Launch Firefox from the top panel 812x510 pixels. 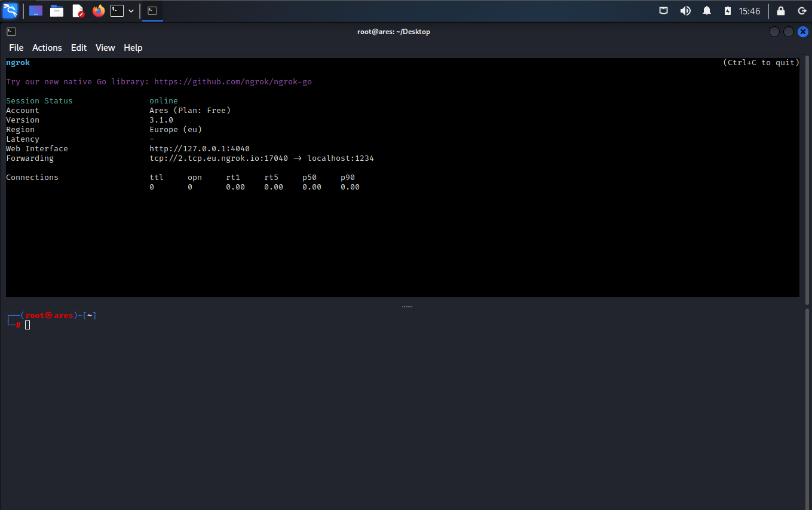[x=99, y=11]
